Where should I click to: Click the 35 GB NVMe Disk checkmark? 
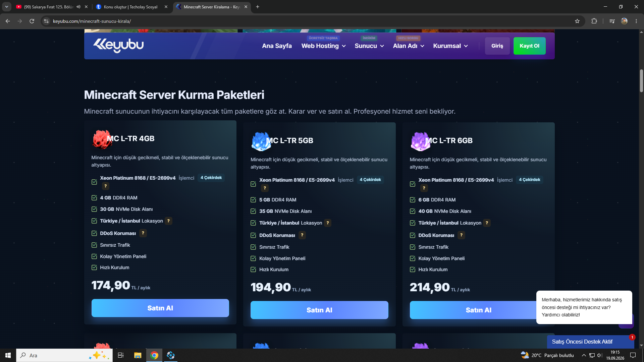click(x=253, y=211)
